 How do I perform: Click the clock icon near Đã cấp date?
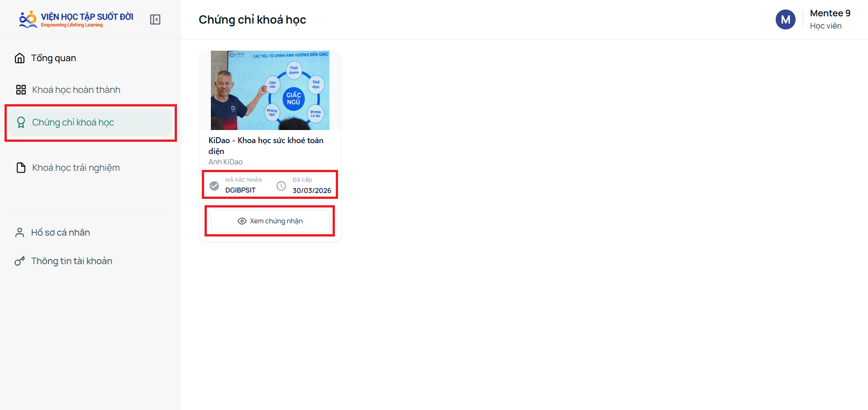point(281,186)
